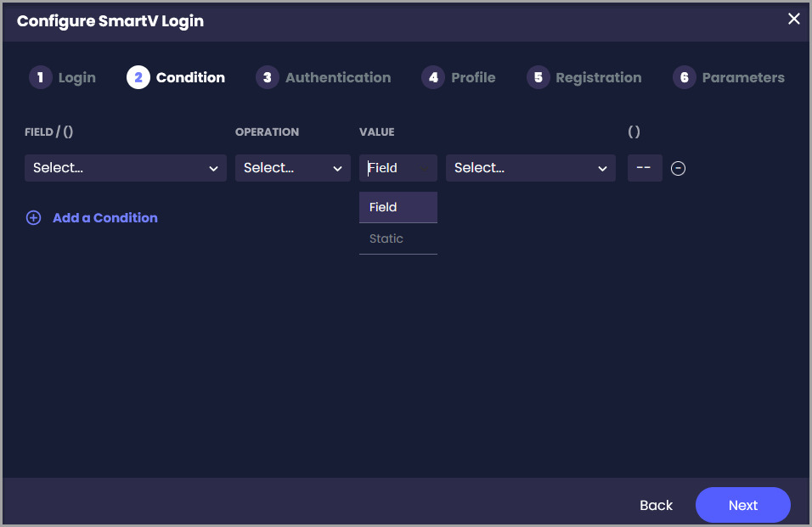Choose Field option in value type list

tap(398, 207)
